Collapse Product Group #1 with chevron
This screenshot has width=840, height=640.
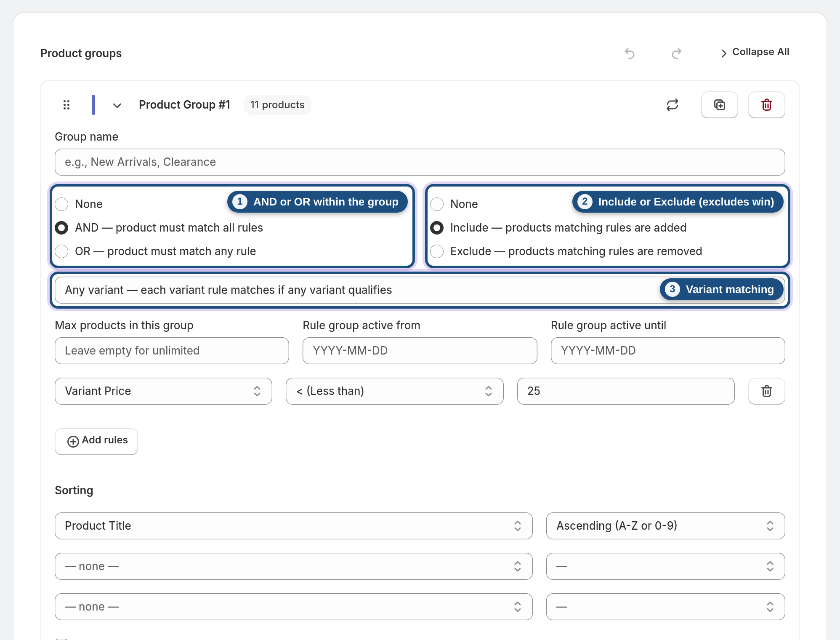117,105
